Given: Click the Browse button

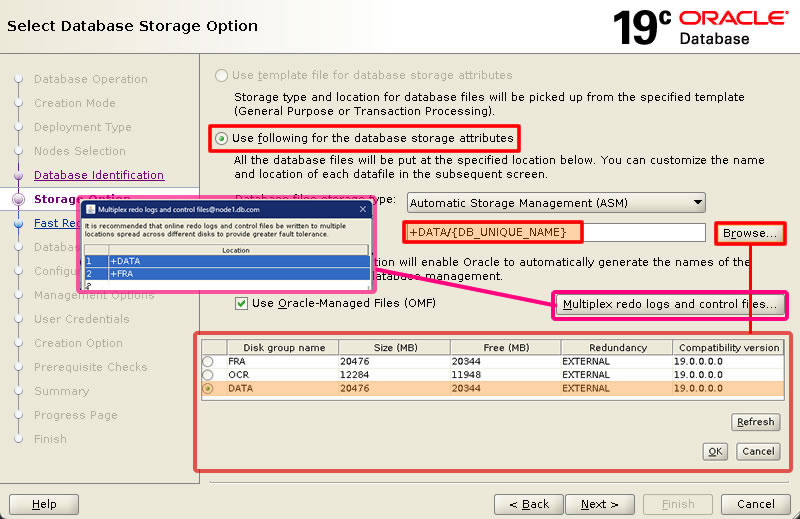Looking at the screenshot, I should (749, 233).
